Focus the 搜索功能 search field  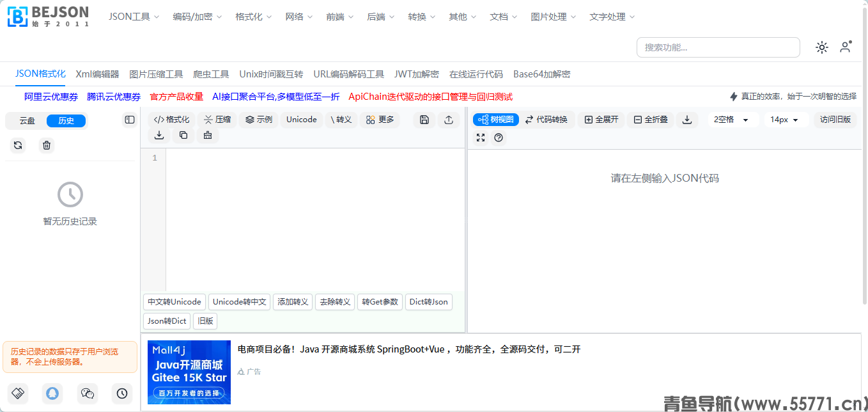click(718, 47)
